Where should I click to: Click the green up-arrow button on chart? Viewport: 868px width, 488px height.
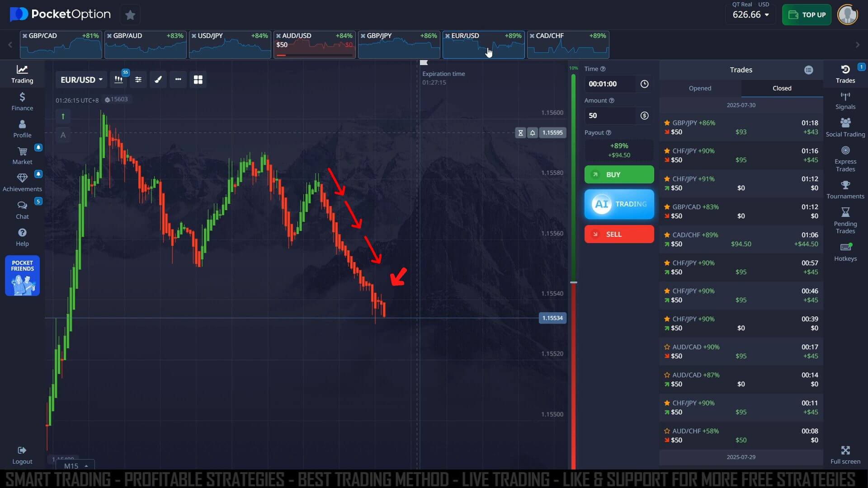click(63, 117)
